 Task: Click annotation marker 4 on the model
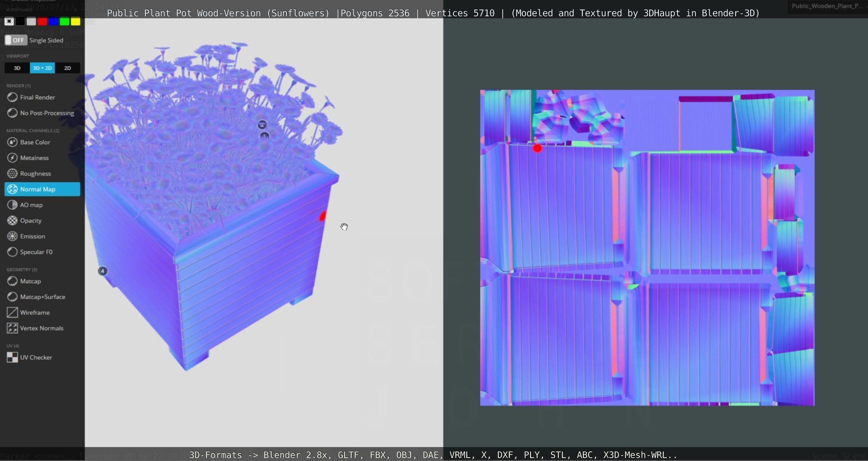(x=103, y=271)
